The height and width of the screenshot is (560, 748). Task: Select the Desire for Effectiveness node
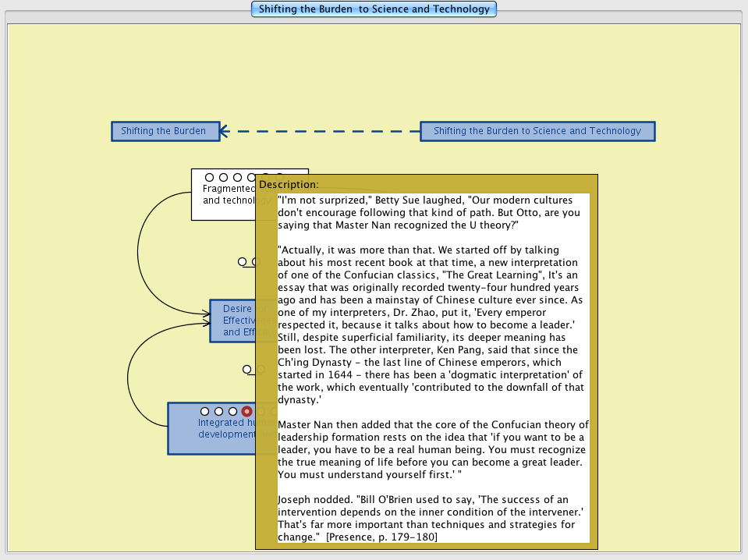(x=232, y=321)
